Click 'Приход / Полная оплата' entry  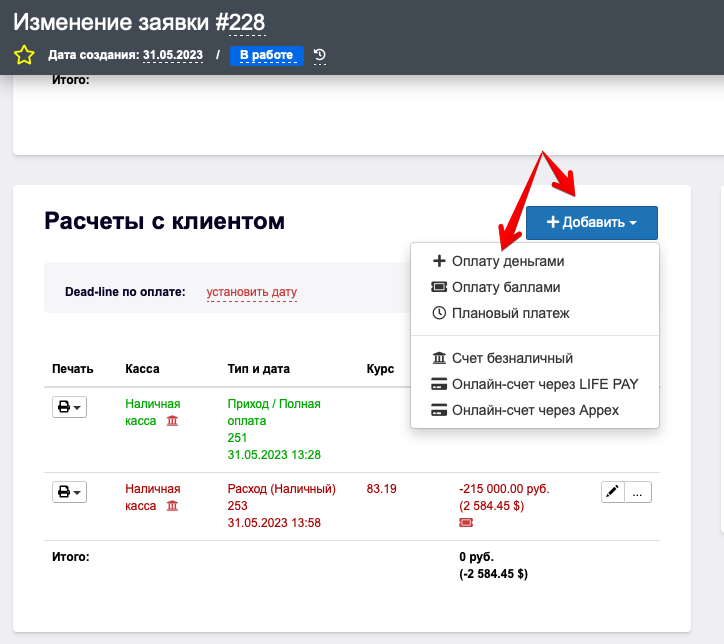tap(274, 412)
